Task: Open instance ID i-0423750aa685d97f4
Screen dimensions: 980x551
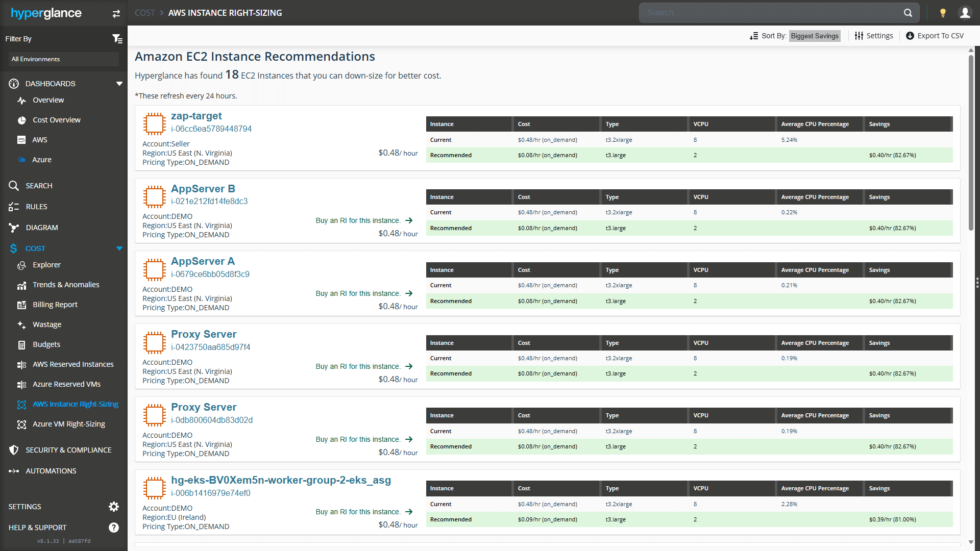Action: [211, 347]
